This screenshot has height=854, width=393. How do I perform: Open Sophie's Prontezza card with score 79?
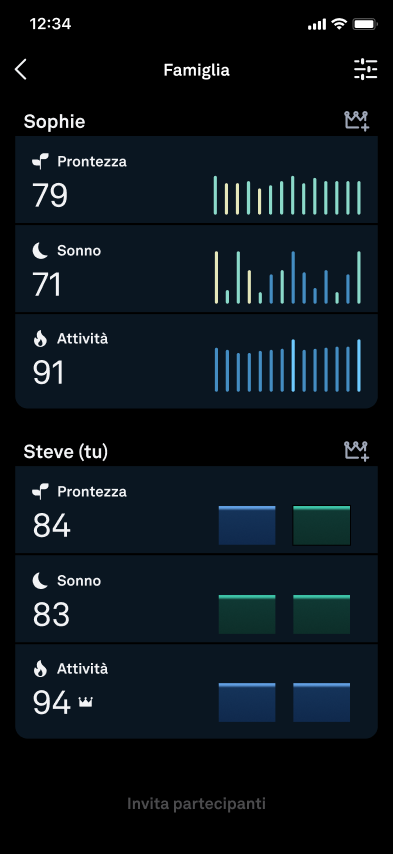(196, 180)
